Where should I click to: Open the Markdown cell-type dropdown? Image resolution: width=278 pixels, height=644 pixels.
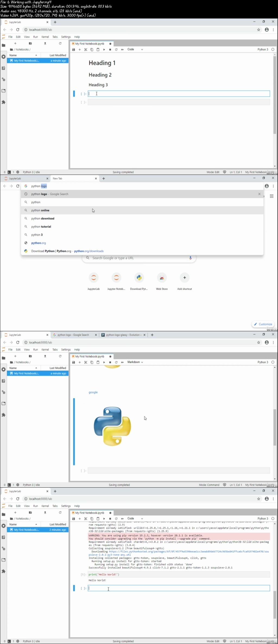[x=135, y=362]
